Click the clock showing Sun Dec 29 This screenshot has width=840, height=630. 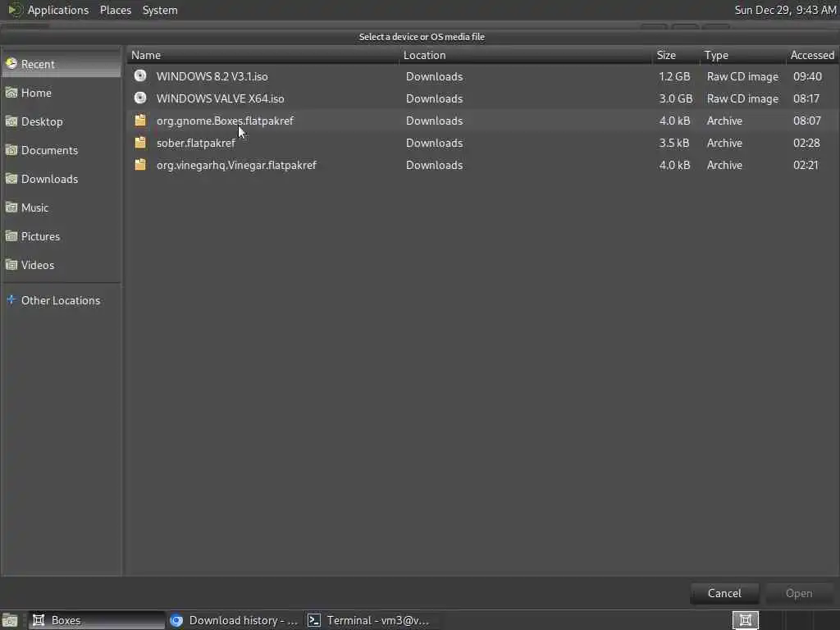click(x=785, y=10)
